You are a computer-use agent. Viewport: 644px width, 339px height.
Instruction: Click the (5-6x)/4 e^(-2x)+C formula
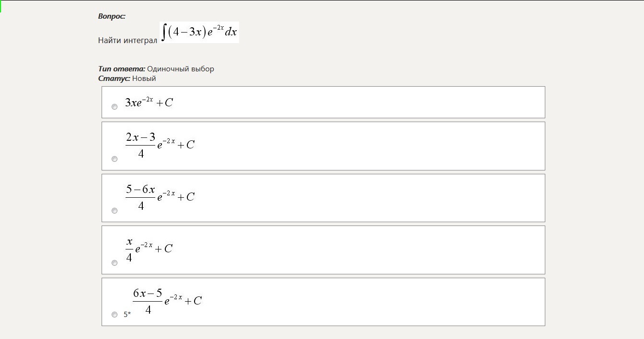pyautogui.click(x=160, y=197)
